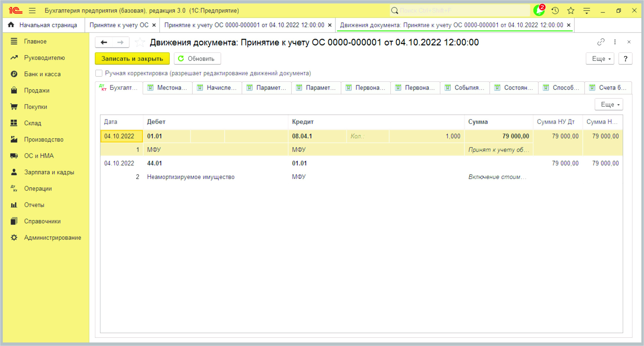The image size is (644, 346).
Task: Switch to the Местона… register tab
Action: [x=168, y=88]
